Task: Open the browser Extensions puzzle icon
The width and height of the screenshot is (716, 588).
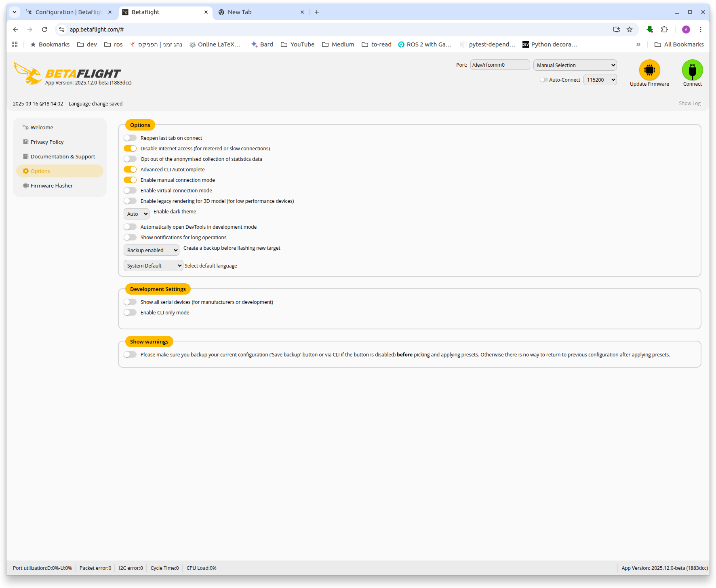Action: [x=664, y=30]
